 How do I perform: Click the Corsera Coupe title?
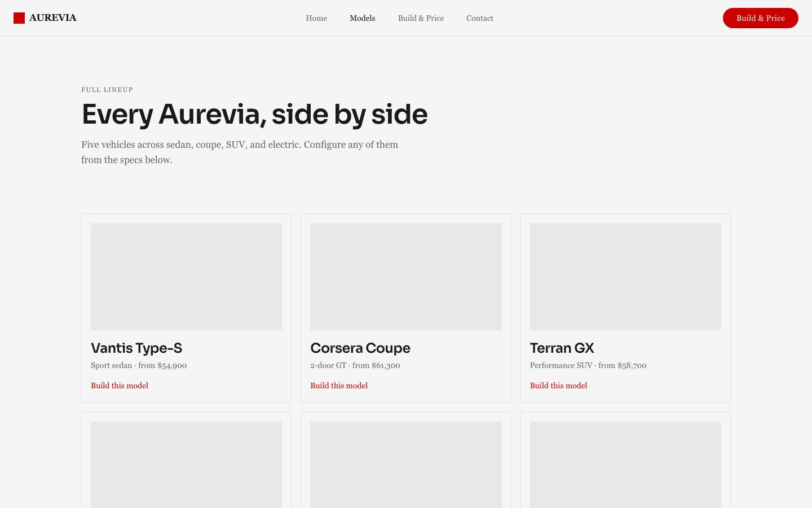(360, 348)
